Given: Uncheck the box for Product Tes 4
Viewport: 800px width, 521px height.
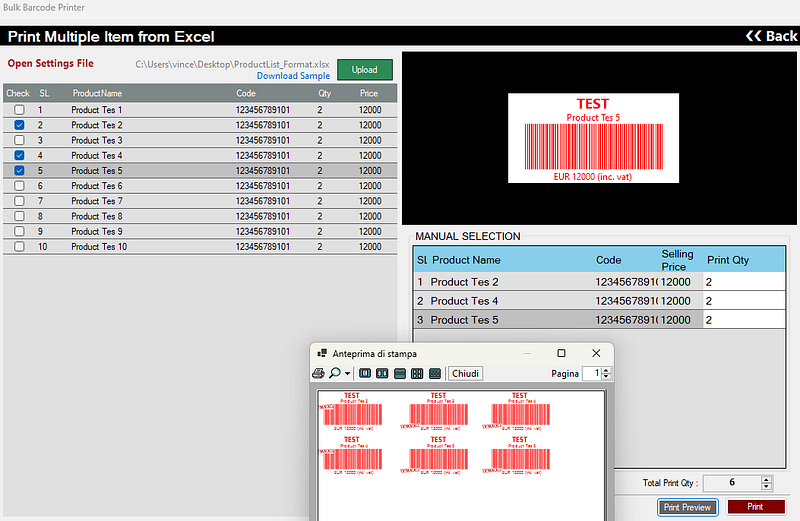Looking at the screenshot, I should [x=19, y=155].
